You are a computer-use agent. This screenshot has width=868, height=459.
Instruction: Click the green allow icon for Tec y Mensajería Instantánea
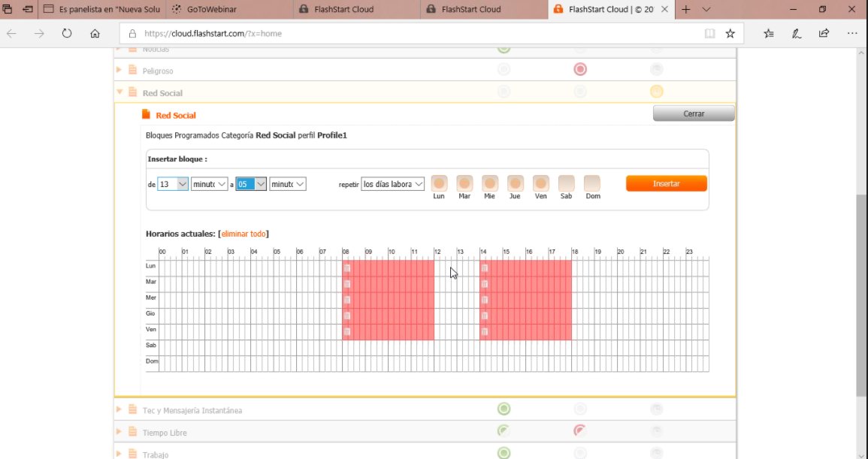504,408
